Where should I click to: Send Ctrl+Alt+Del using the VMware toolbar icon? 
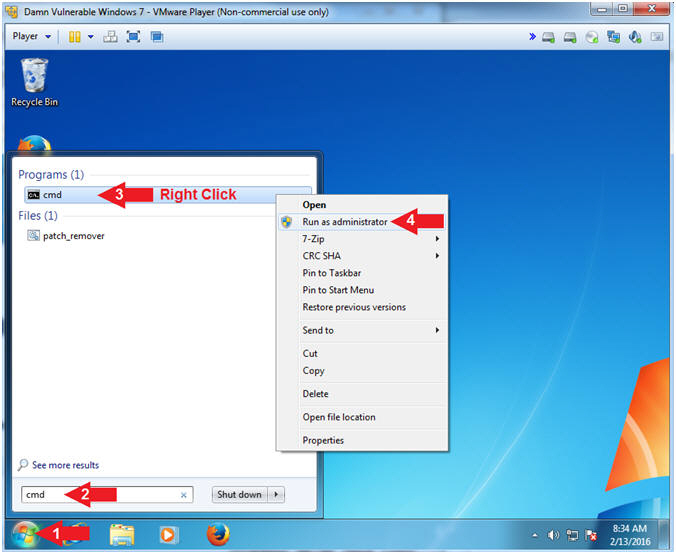click(x=110, y=37)
